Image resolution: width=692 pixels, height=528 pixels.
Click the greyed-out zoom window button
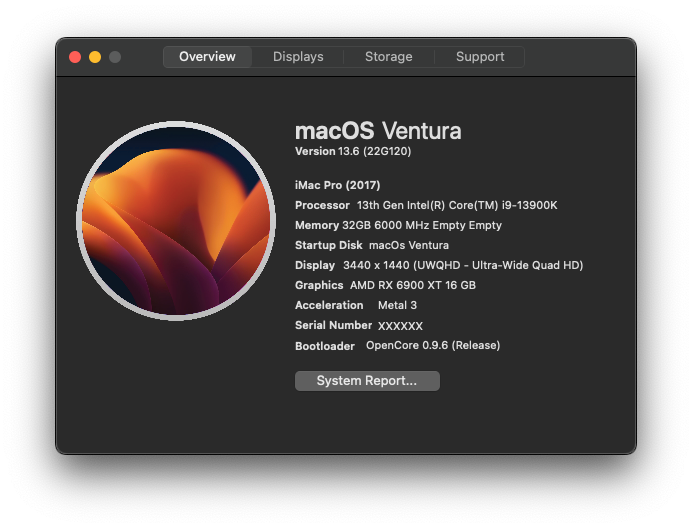tap(115, 57)
